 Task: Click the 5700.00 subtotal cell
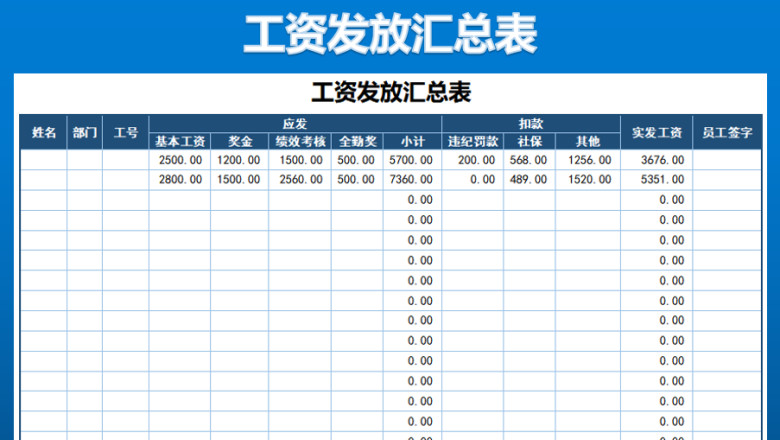pyautogui.click(x=412, y=160)
